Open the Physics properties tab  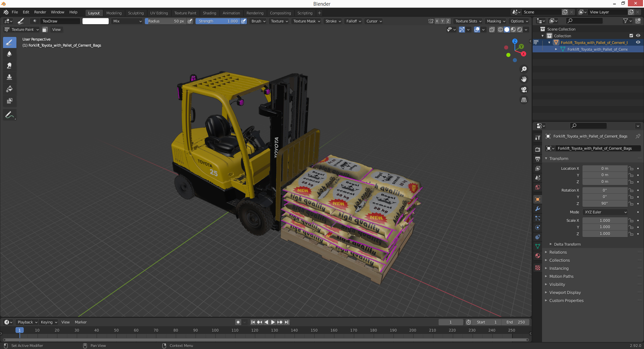[538, 228]
